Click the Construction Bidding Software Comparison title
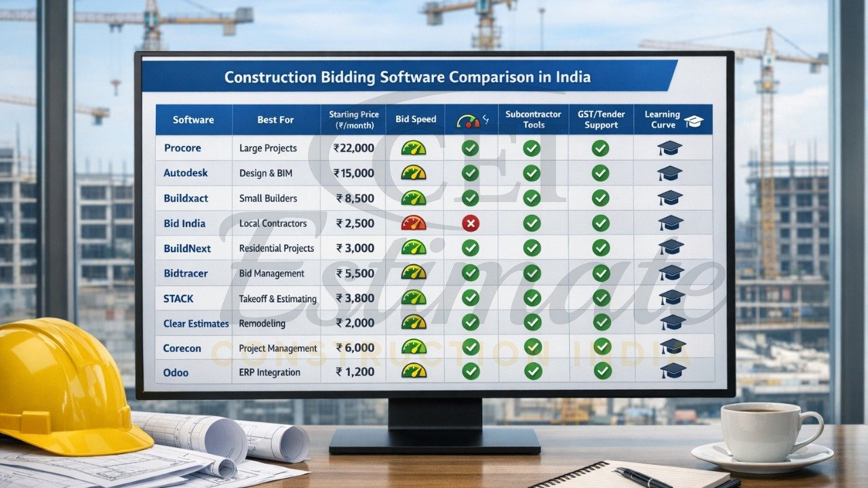This screenshot has width=868, height=488. 407,77
